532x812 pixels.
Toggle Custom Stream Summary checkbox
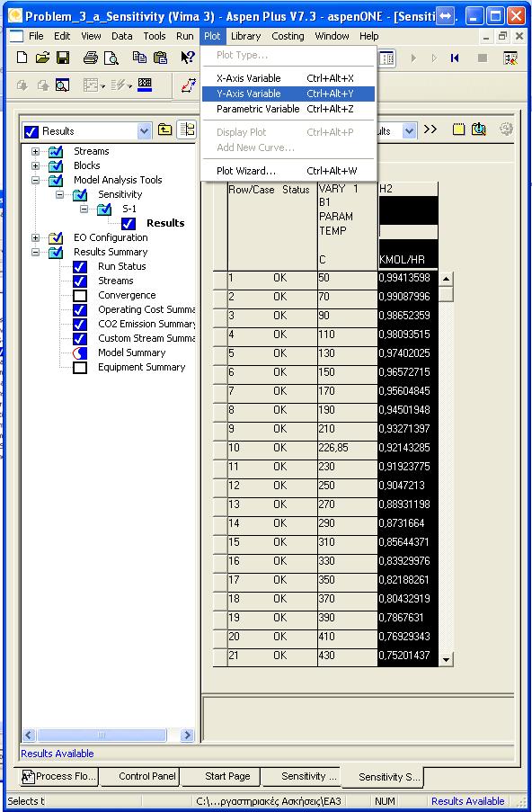click(80, 339)
